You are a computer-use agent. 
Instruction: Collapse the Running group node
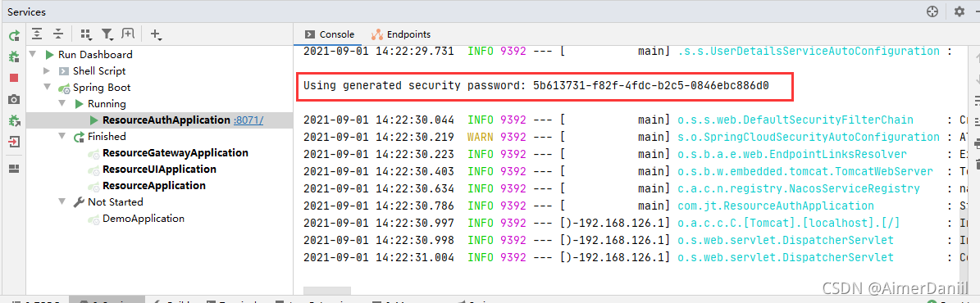click(x=62, y=104)
